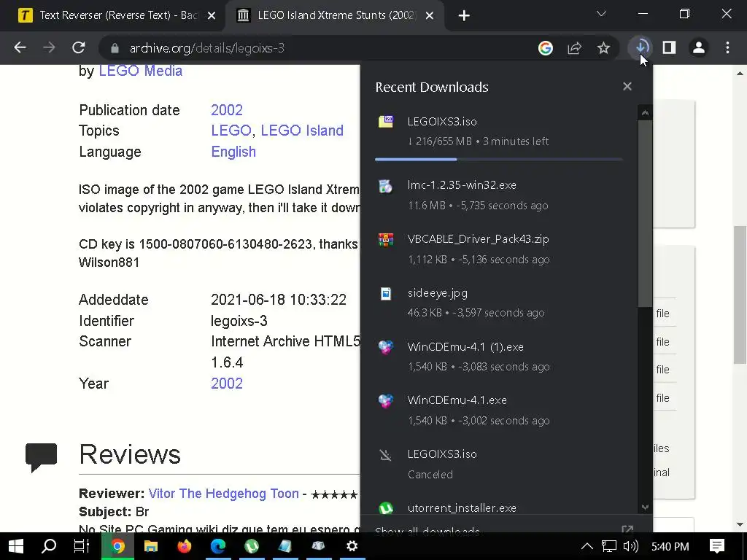Open Task View on the taskbar
The width and height of the screenshot is (747, 560).
point(82,546)
